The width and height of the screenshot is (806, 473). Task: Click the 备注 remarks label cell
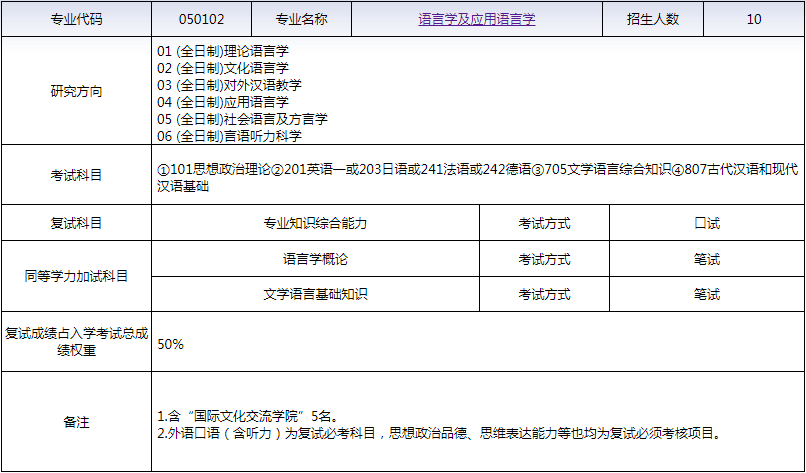click(x=76, y=422)
